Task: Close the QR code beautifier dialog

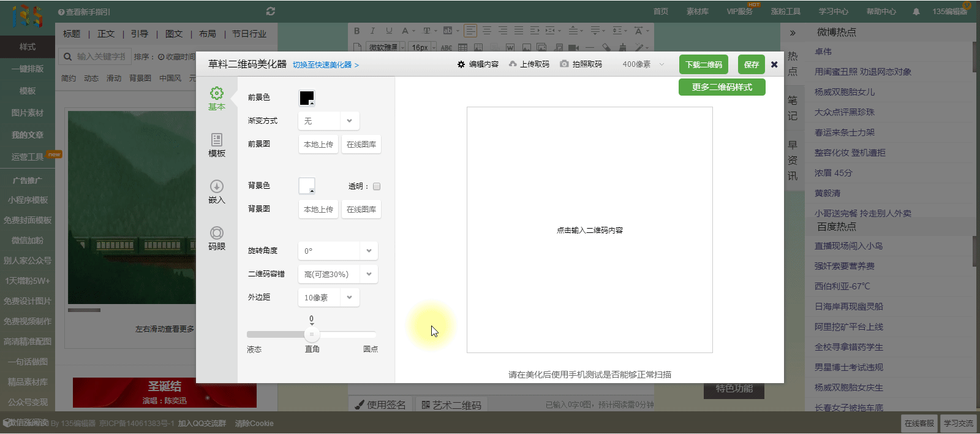Action: point(774,64)
